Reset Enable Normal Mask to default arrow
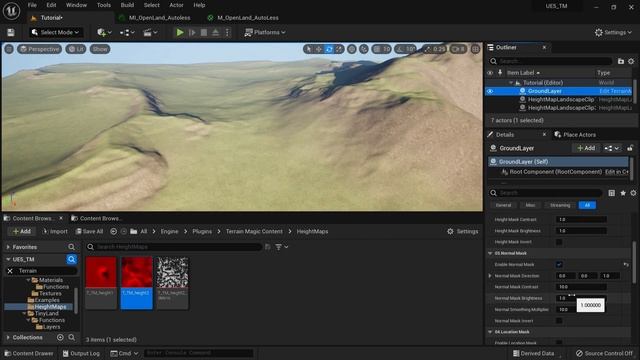 tap(626, 264)
